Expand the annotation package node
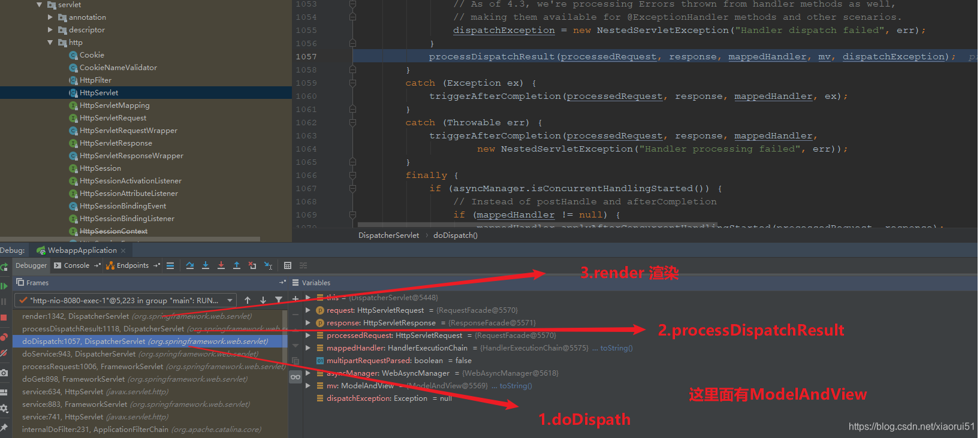This screenshot has width=980, height=438. [50, 17]
